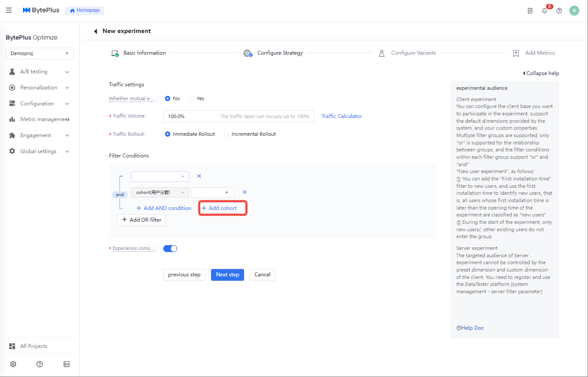Go back with previous step button

point(184,275)
